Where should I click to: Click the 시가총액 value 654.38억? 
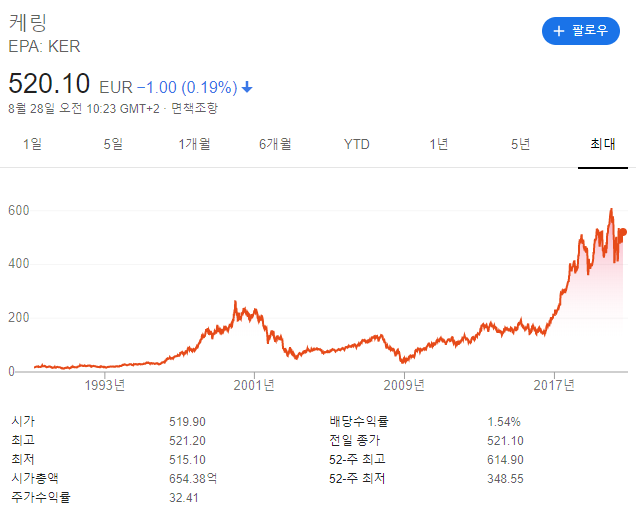pos(193,478)
